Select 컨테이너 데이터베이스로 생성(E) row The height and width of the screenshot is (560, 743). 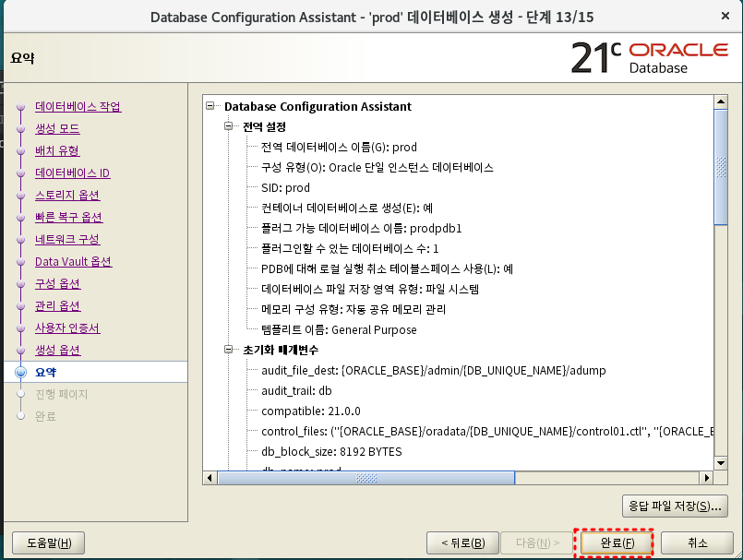point(347,208)
